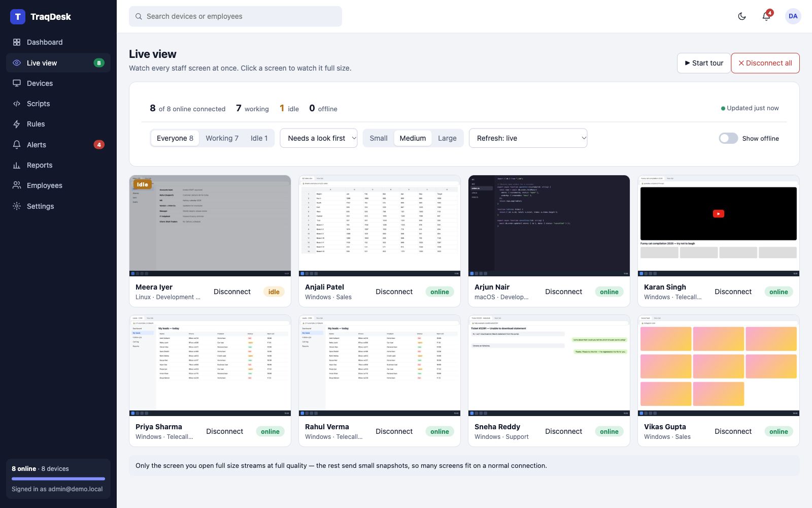Click the "0 offline" stat

click(x=323, y=108)
